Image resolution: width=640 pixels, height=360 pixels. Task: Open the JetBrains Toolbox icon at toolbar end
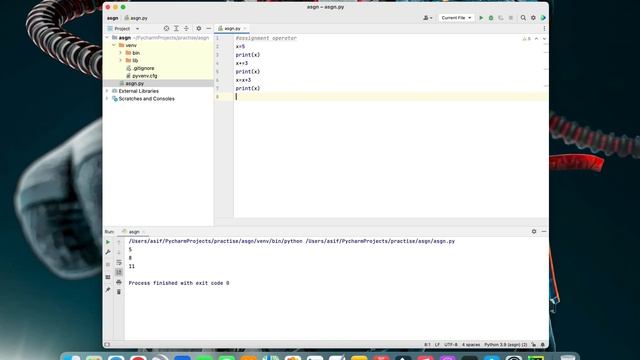click(543, 18)
